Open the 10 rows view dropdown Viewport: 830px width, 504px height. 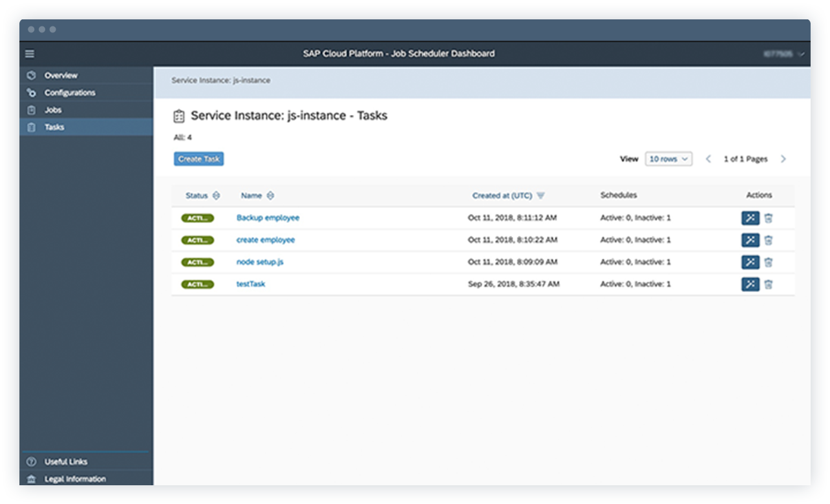pyautogui.click(x=668, y=159)
